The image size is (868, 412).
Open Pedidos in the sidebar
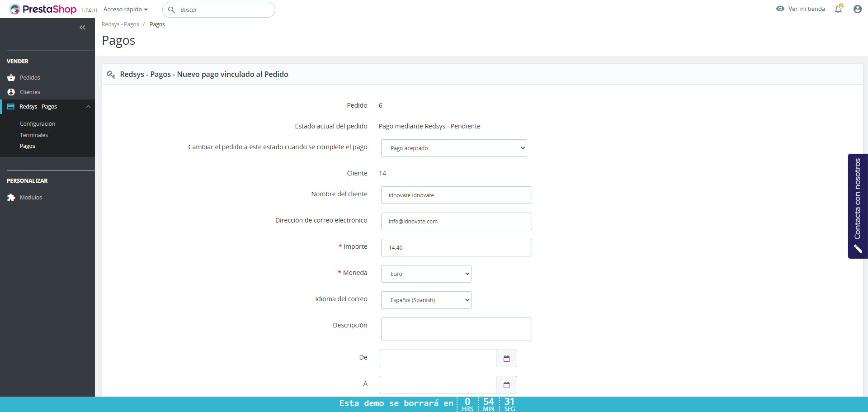pyautogui.click(x=30, y=78)
